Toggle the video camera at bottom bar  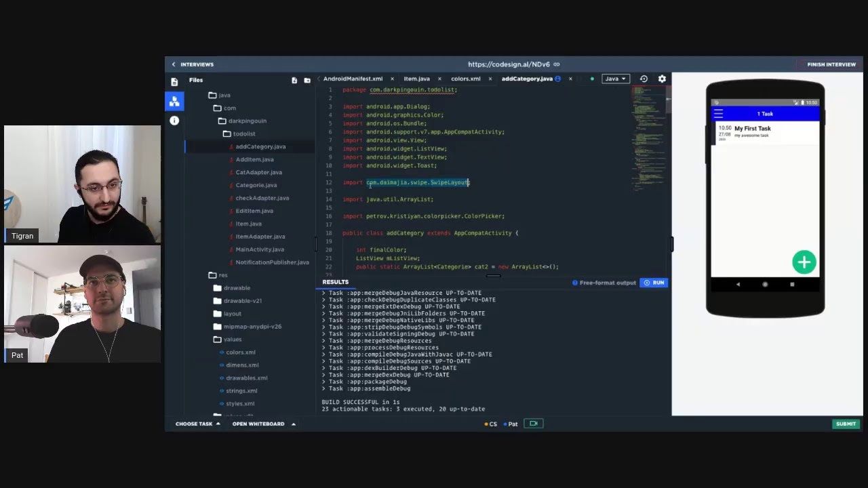coord(534,424)
